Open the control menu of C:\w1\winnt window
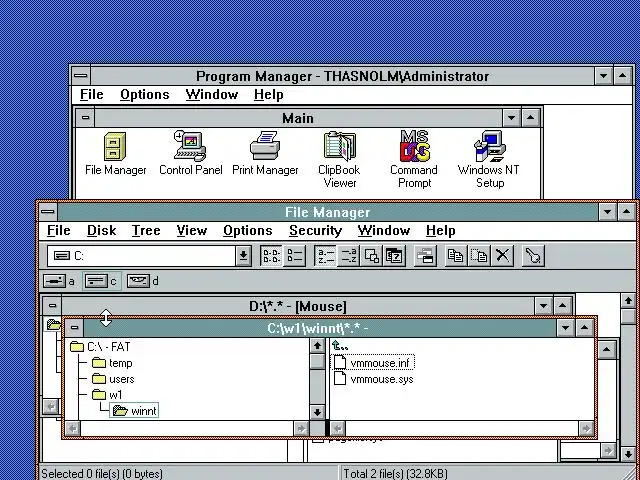The height and width of the screenshot is (480, 640). (74, 327)
